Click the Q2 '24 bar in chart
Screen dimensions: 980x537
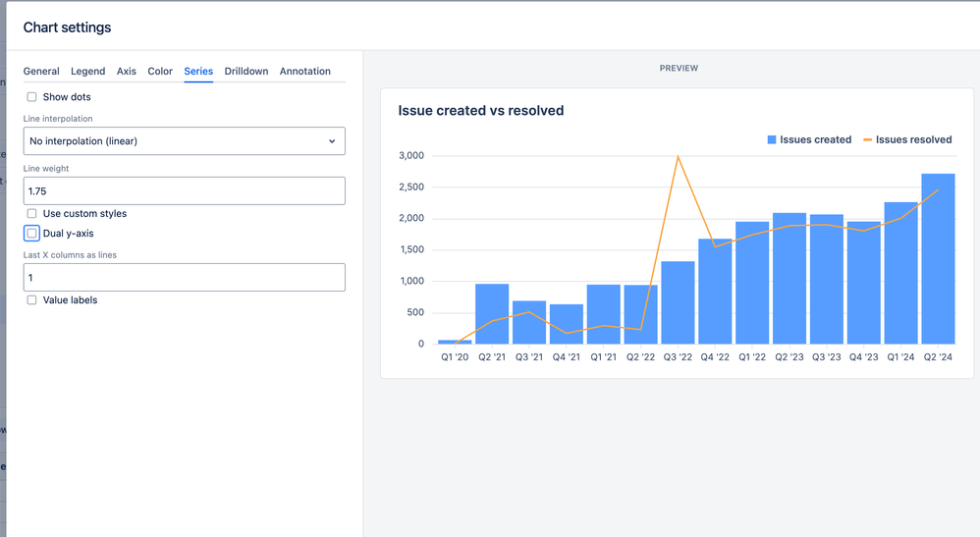coord(938,259)
